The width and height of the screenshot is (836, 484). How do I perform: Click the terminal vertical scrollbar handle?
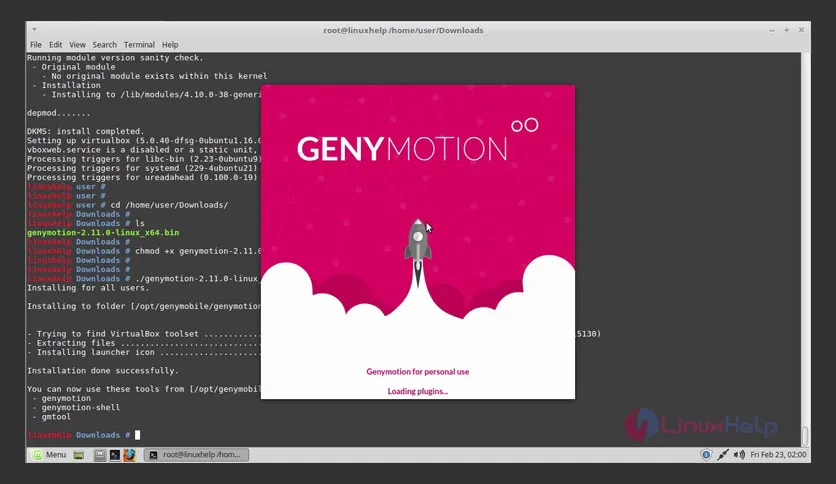[805, 435]
